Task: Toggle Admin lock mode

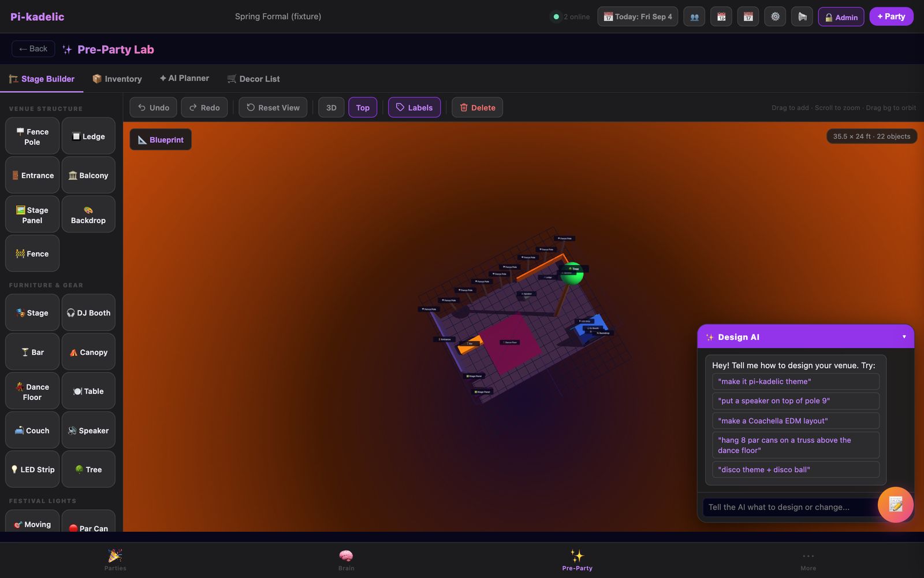Action: [x=841, y=17]
